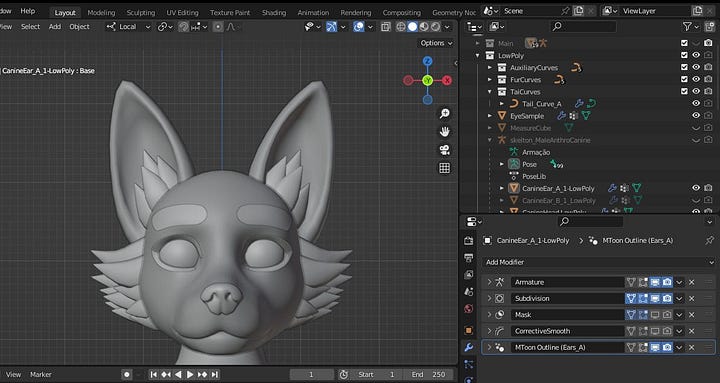The height and width of the screenshot is (383, 720).
Task: Open the Scene properties tab icon
Action: pyautogui.click(x=468, y=292)
